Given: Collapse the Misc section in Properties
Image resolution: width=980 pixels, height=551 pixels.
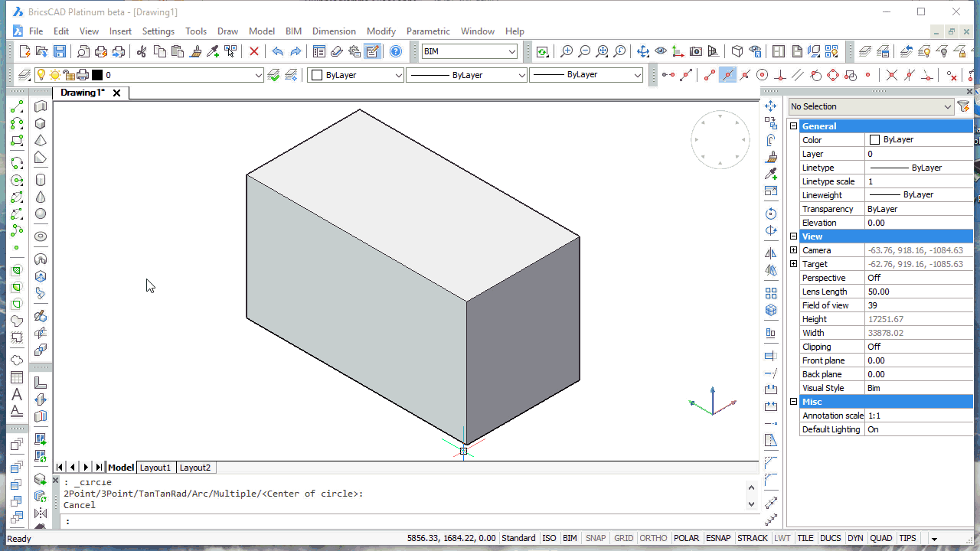Looking at the screenshot, I should pos(794,402).
